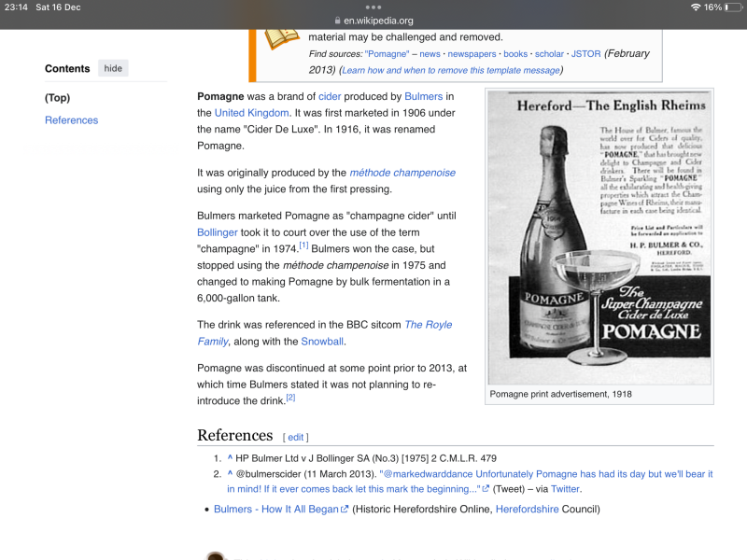Edit the References section
Image resolution: width=747 pixels, height=560 pixels.
click(x=295, y=437)
